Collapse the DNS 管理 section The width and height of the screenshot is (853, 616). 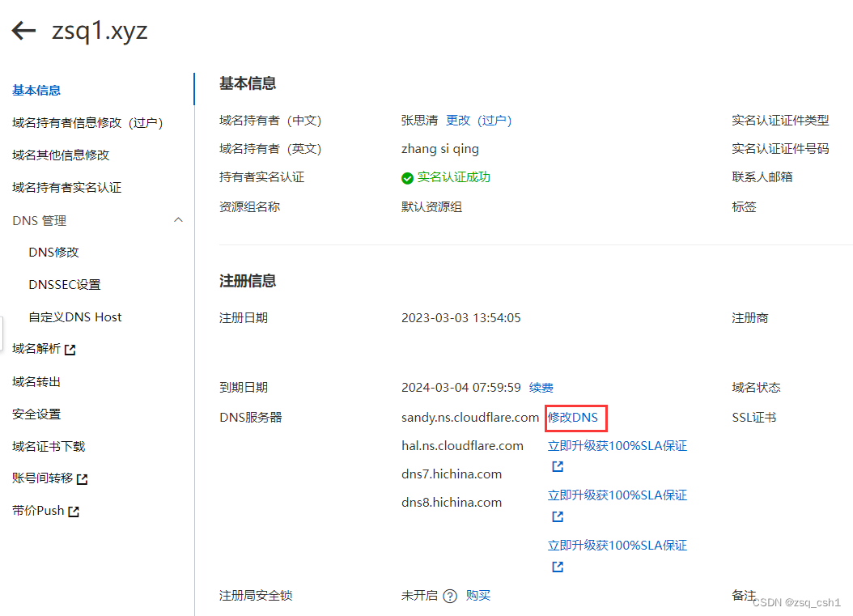click(178, 219)
